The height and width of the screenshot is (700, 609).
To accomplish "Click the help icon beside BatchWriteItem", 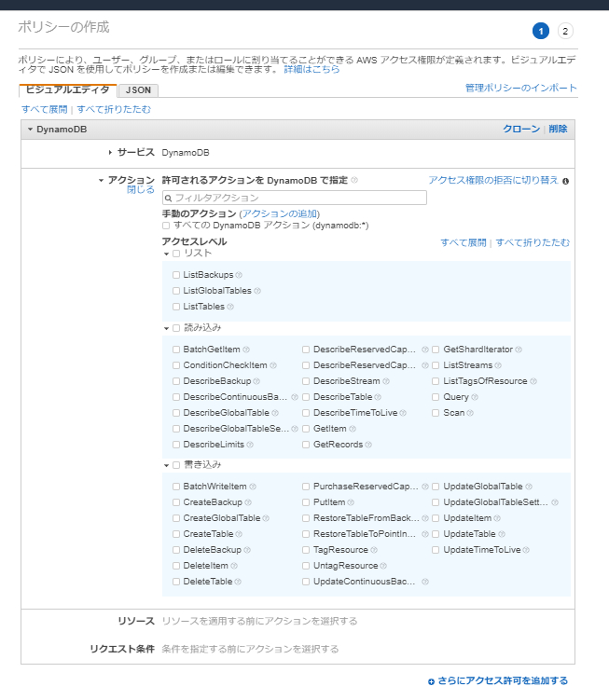I will coord(253,487).
